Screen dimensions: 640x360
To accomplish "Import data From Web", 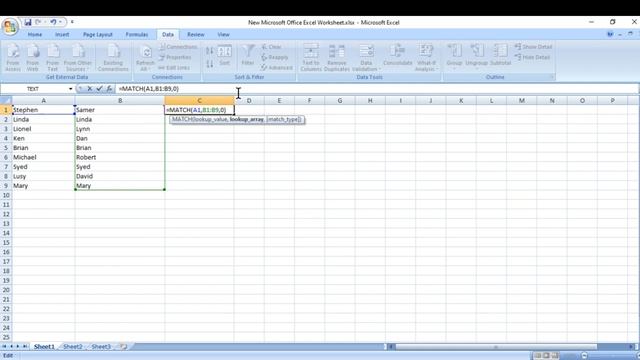I will pyautogui.click(x=33, y=58).
